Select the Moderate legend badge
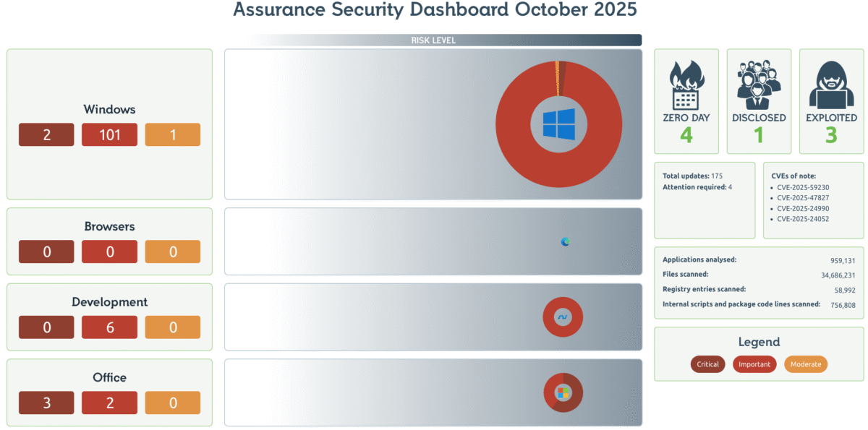Viewport: 868px width, 430px height. click(x=805, y=364)
